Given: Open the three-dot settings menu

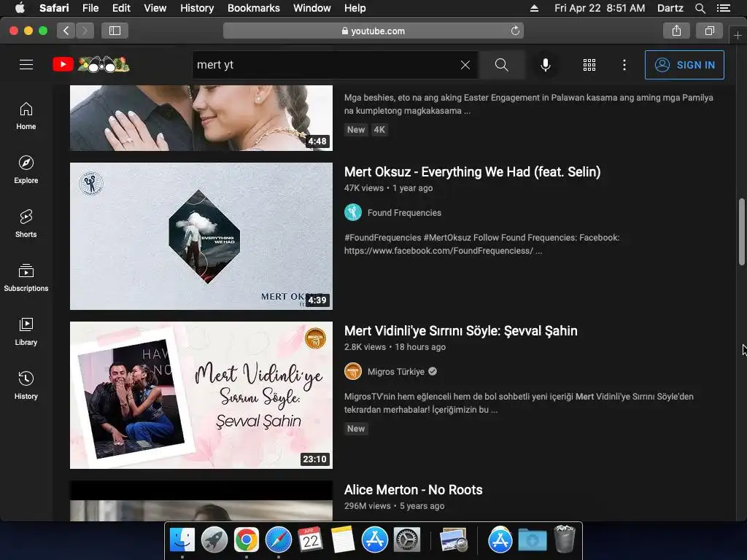Looking at the screenshot, I should [624, 65].
